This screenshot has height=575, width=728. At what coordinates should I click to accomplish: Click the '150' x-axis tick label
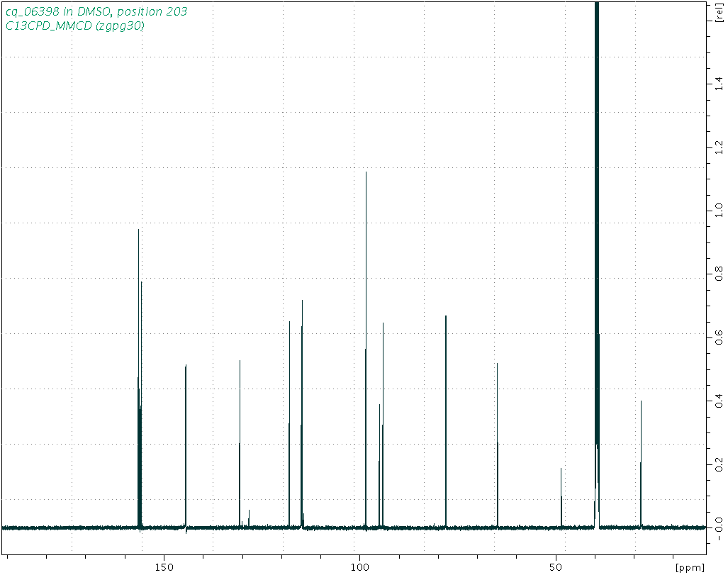click(x=164, y=567)
